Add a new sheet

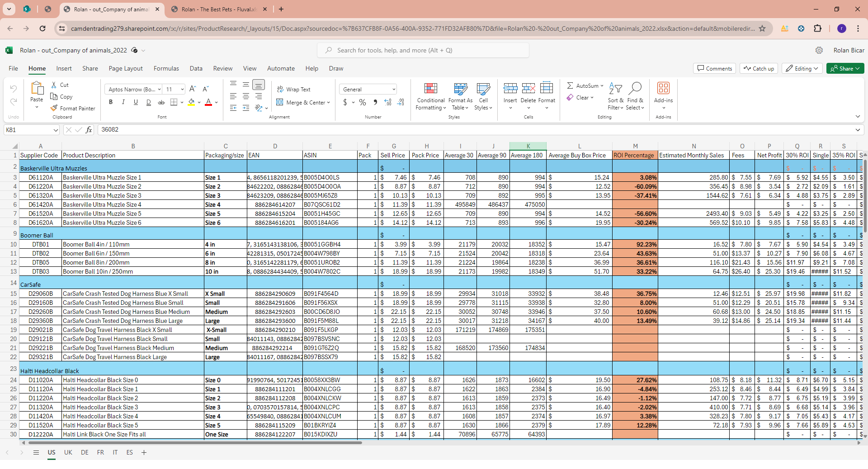point(144,452)
